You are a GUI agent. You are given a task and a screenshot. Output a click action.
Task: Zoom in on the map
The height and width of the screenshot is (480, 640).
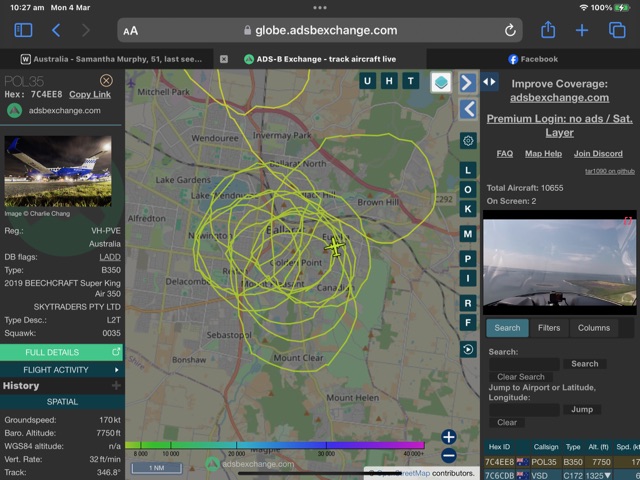[449, 437]
